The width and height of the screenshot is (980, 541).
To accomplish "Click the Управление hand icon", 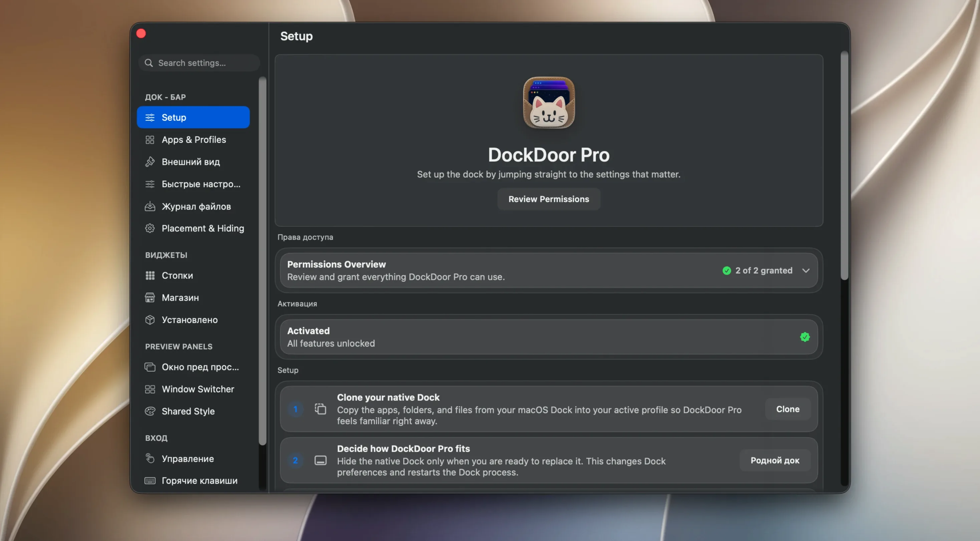I will (x=150, y=459).
